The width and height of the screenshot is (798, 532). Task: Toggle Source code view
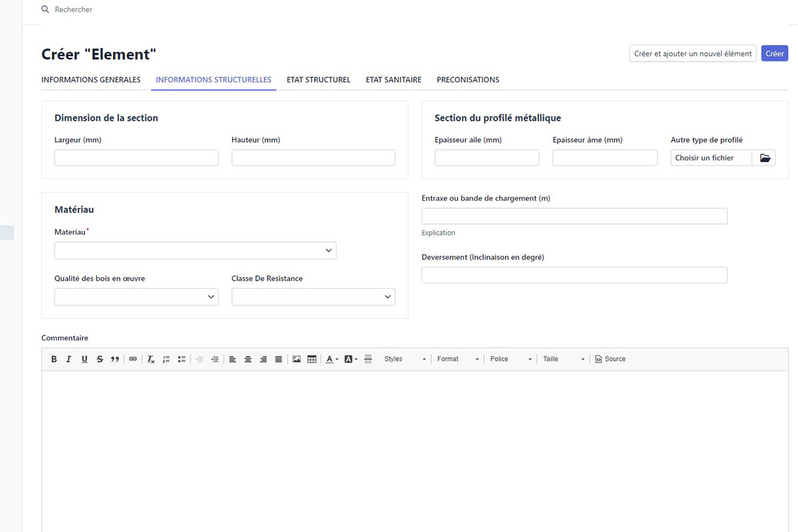pos(610,359)
